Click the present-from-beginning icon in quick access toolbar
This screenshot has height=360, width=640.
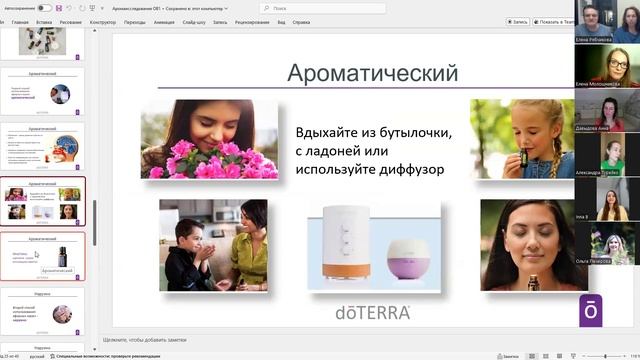point(93,8)
